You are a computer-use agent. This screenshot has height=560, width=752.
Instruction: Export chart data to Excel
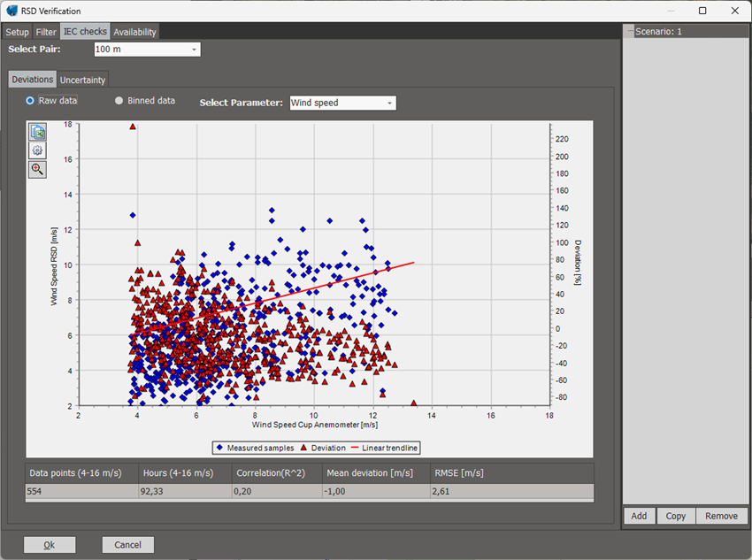pos(37,131)
